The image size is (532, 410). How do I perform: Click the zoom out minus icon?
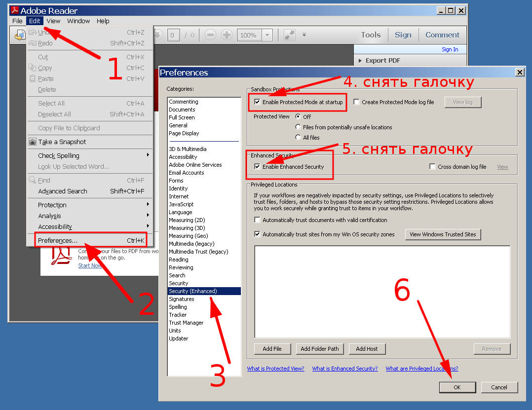[210, 35]
